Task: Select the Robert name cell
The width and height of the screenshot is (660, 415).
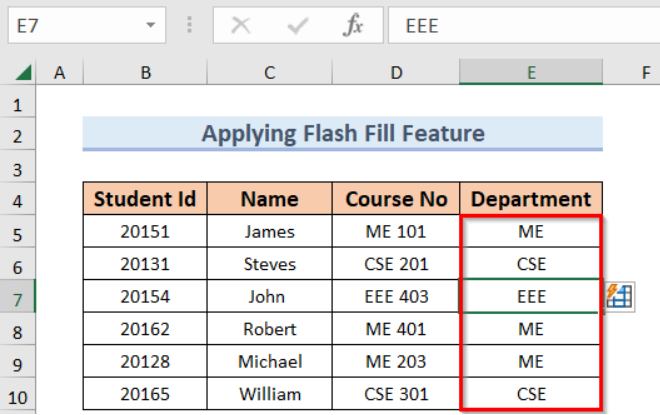Action: click(x=269, y=329)
